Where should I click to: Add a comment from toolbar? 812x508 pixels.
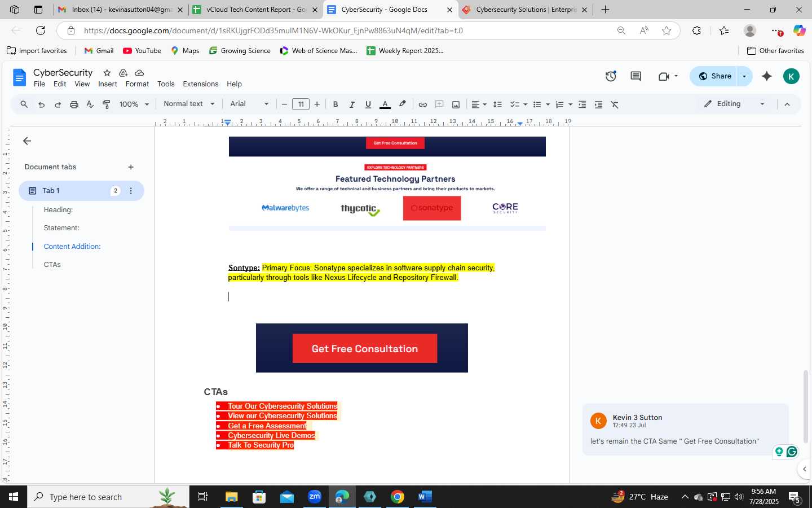click(439, 104)
